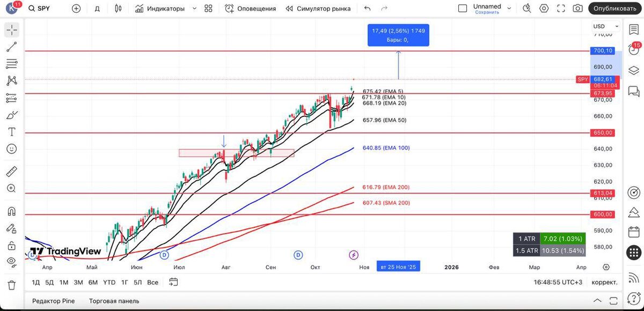Click the Индикаторы button
Screen dimensions: 644x311
(159, 9)
